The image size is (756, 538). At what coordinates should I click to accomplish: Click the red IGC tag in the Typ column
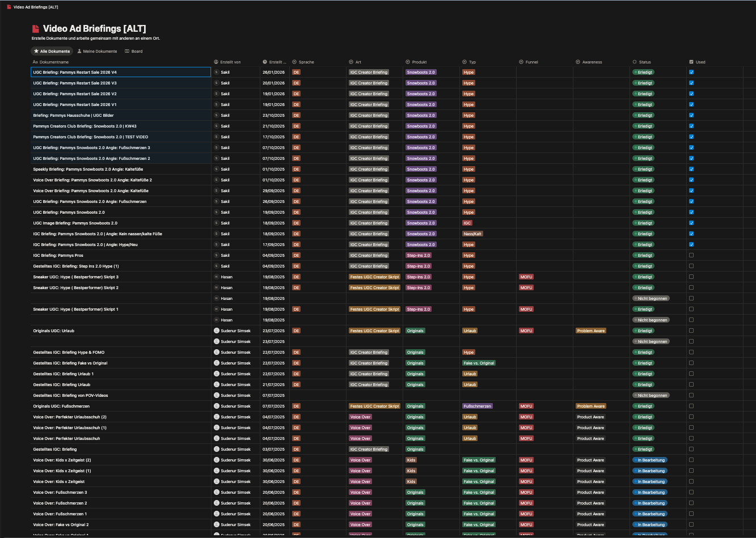(467, 223)
